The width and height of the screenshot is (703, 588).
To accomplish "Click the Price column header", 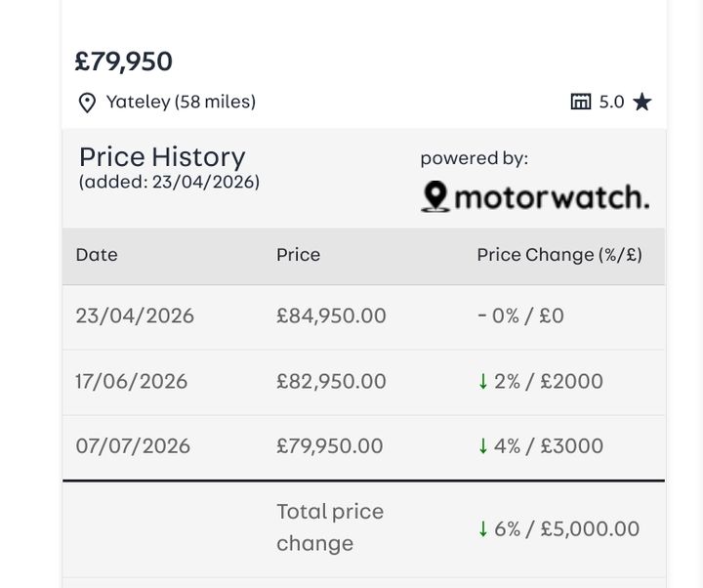I will pyautogui.click(x=298, y=255).
